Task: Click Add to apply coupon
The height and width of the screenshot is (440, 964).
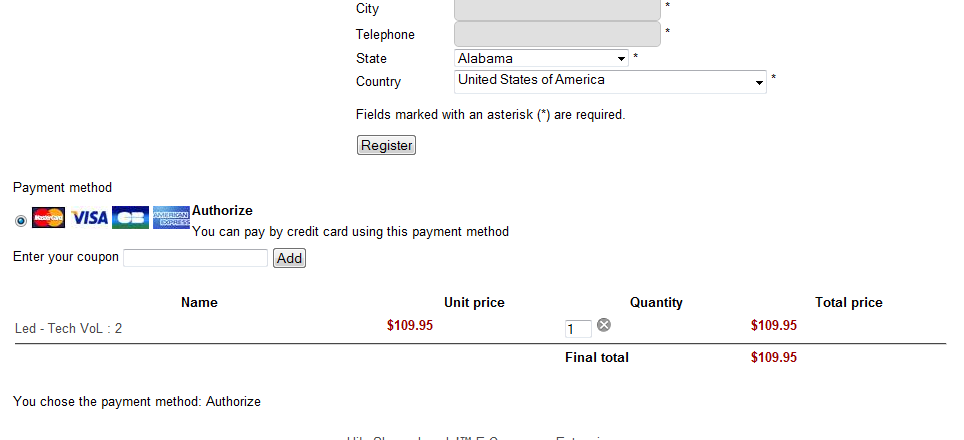Action: [x=289, y=258]
